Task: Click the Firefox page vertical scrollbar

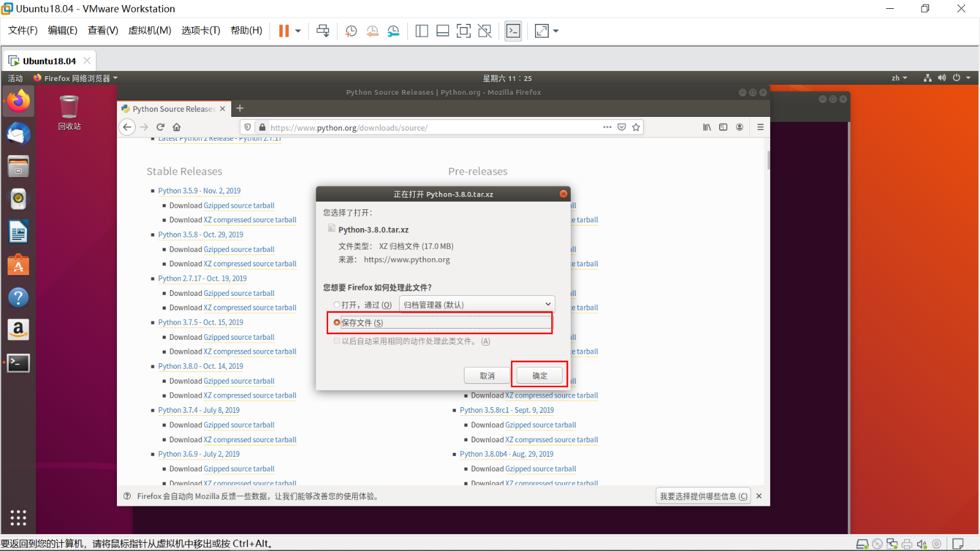Action: pyautogui.click(x=768, y=160)
